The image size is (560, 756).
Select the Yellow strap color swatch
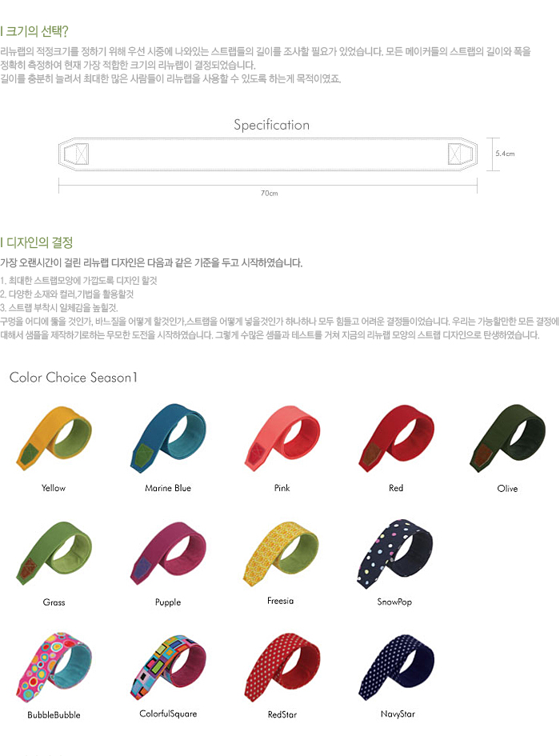coord(54,438)
